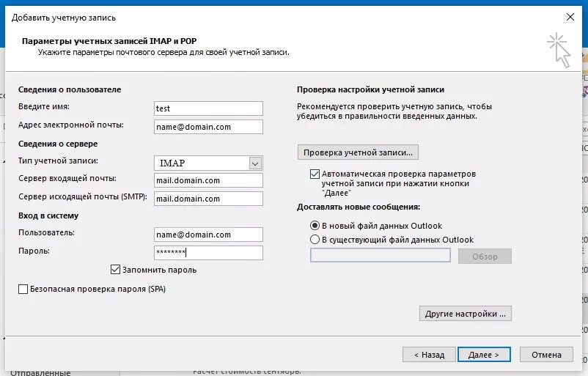Open the account type IMAP dropdown arrow
Viewport: 588px width, 376px height.
pos(255,163)
